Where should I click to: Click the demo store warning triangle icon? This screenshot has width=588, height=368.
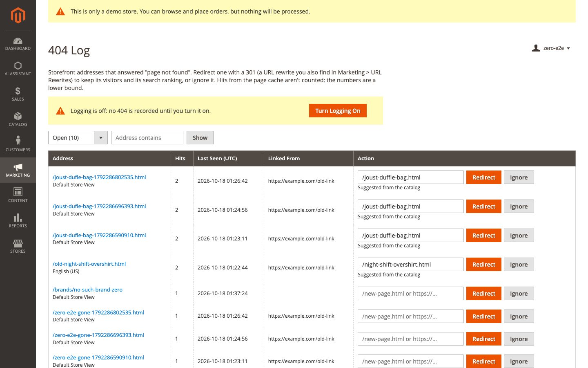pyautogui.click(x=60, y=11)
